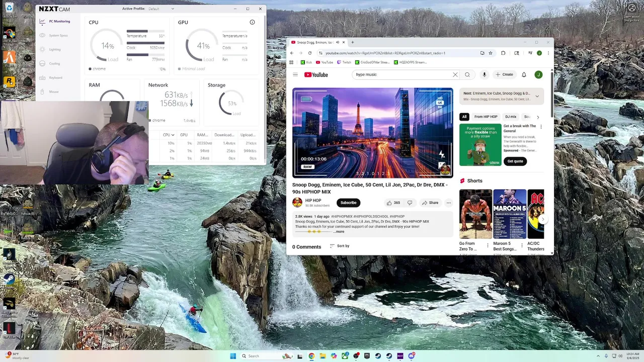This screenshot has width=644, height=362.
Task: Share the video
Action: [x=430, y=203]
